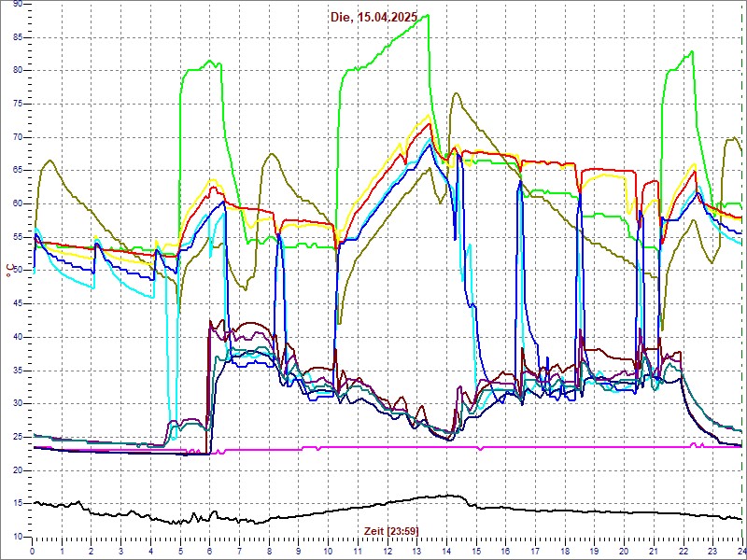Click the 45 label on temperature axis

point(18,304)
